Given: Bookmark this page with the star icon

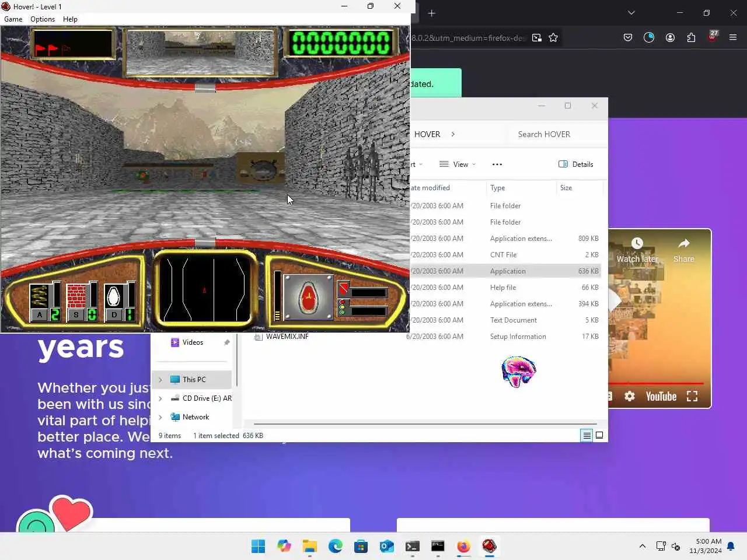Looking at the screenshot, I should point(553,38).
